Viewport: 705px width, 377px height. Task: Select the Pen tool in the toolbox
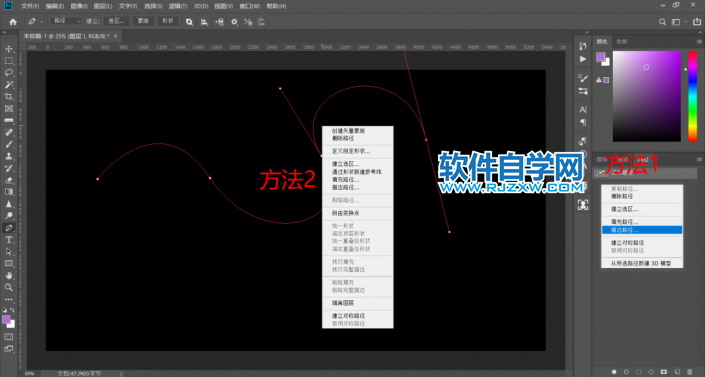tap(9, 228)
